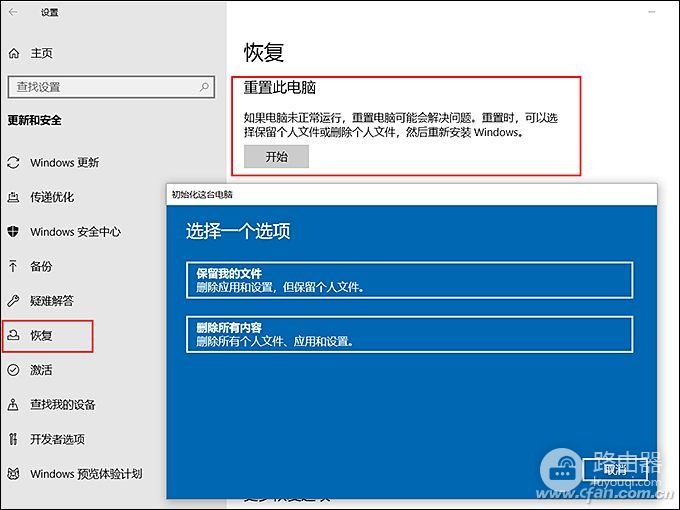Click the 查找我的设备 person icon
The image size is (680, 510).
13,404
